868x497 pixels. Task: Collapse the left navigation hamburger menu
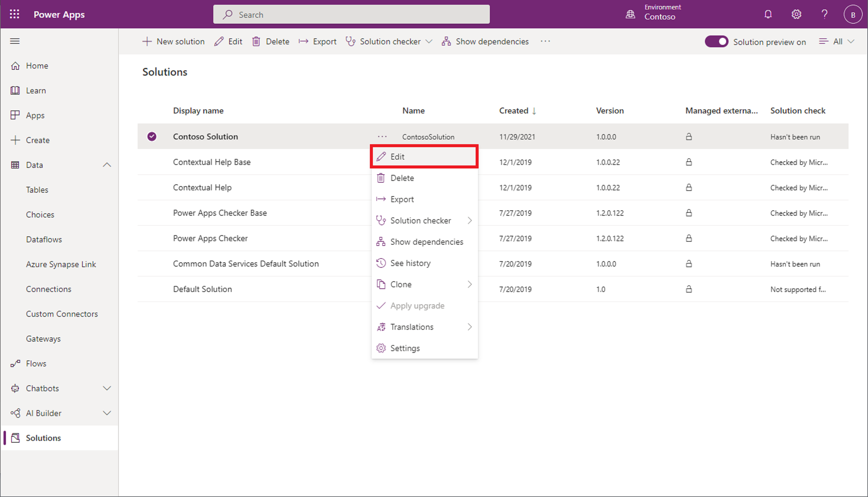tap(15, 41)
